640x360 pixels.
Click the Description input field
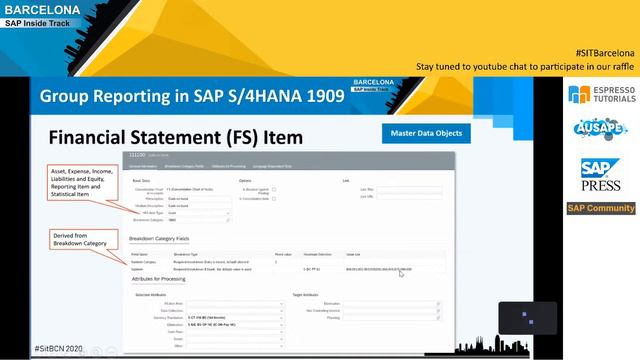pos(199,199)
